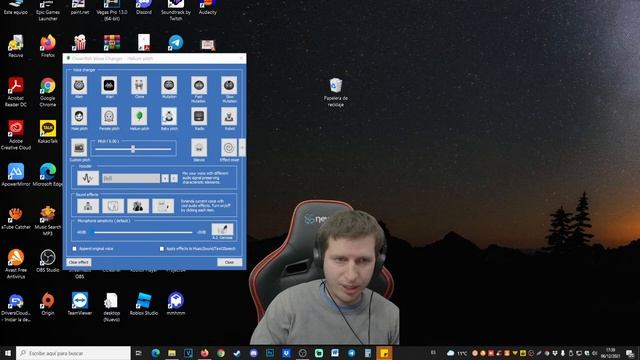Open aTube Catcher desktop shortcut
The image size is (640, 360).
[16, 218]
